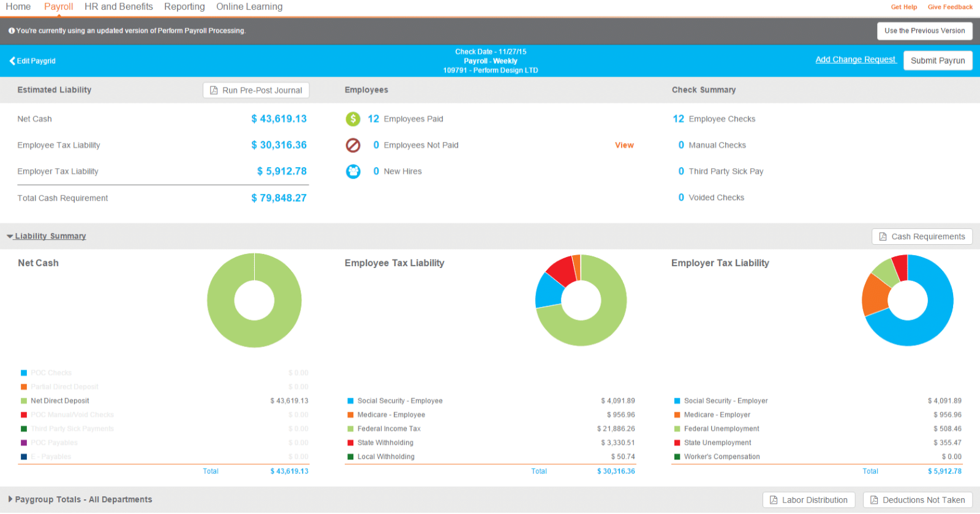980x514 pixels.
Task: Click the red POC Manual/Void Checks swatch
Action: click(24, 415)
